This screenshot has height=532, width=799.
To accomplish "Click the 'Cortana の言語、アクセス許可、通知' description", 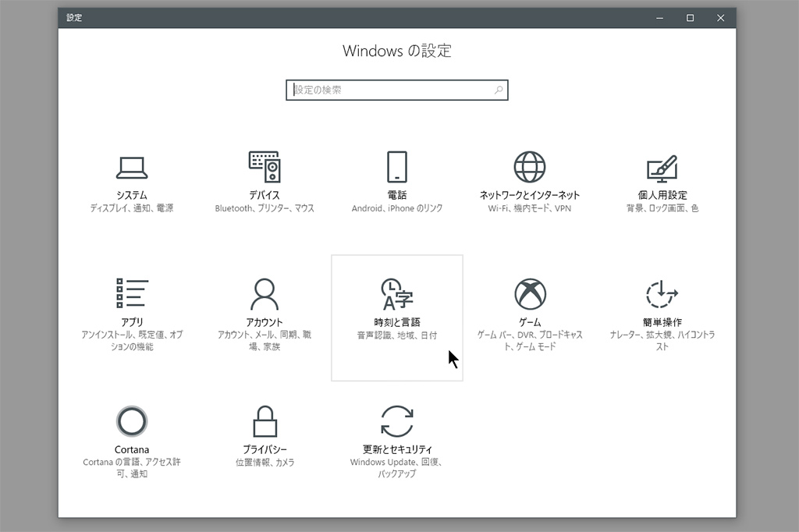I will click(x=132, y=468).
